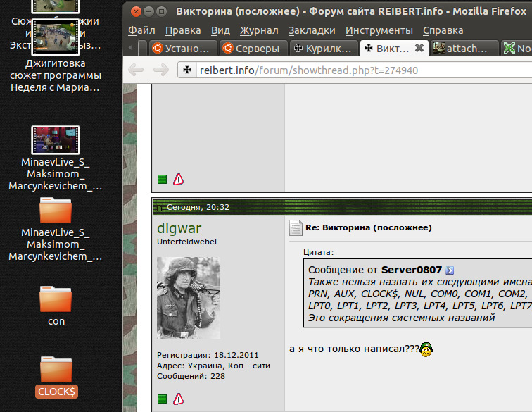Maximize the Firefox window
The image size is (532, 412).
click(x=162, y=12)
